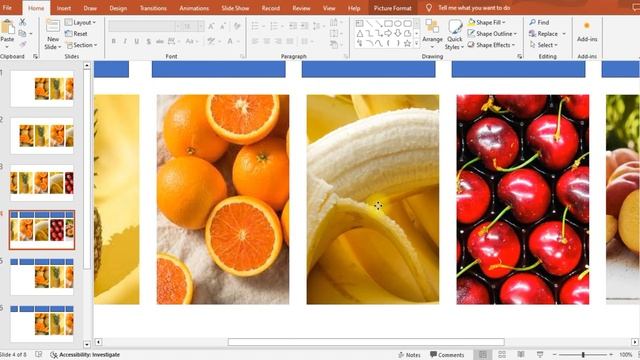Screen dimensions: 640x360
Task: Select the Oval shape
Action: pos(398,23)
